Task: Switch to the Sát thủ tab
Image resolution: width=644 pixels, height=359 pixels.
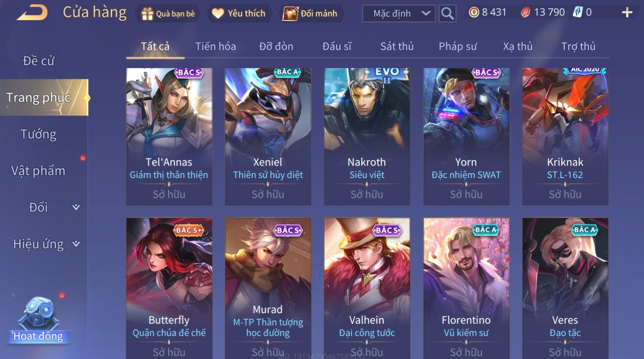Action: pos(397,46)
